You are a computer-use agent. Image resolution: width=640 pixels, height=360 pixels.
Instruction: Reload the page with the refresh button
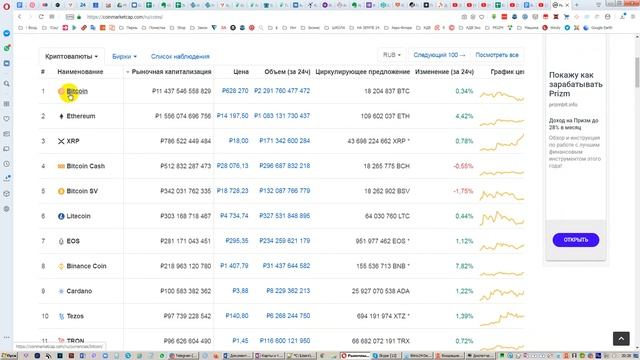point(41,17)
